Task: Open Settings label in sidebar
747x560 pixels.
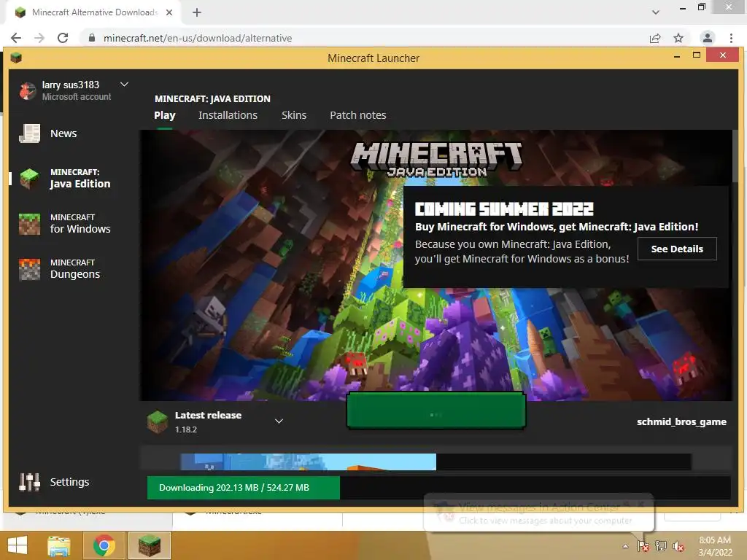Action: [x=69, y=482]
